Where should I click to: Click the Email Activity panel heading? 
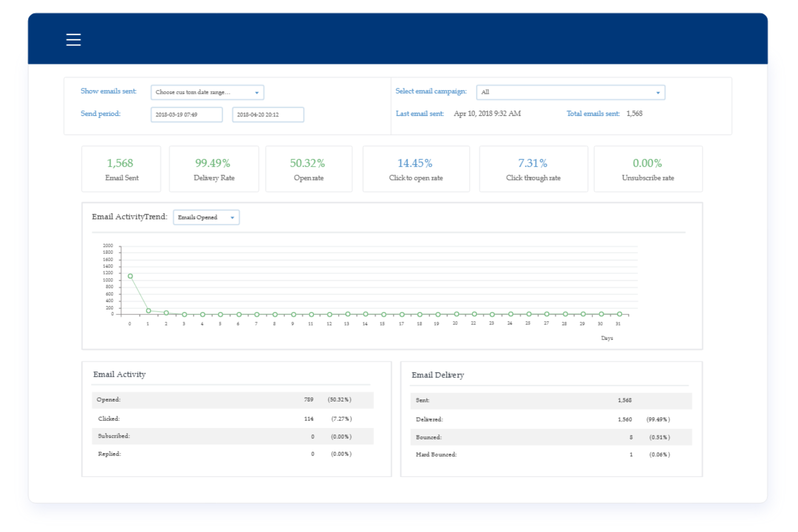[120, 374]
